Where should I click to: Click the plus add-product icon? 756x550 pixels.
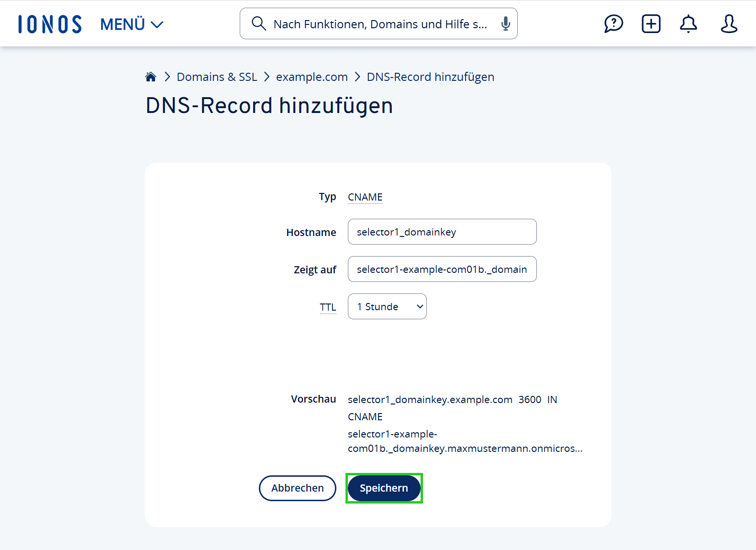point(651,23)
